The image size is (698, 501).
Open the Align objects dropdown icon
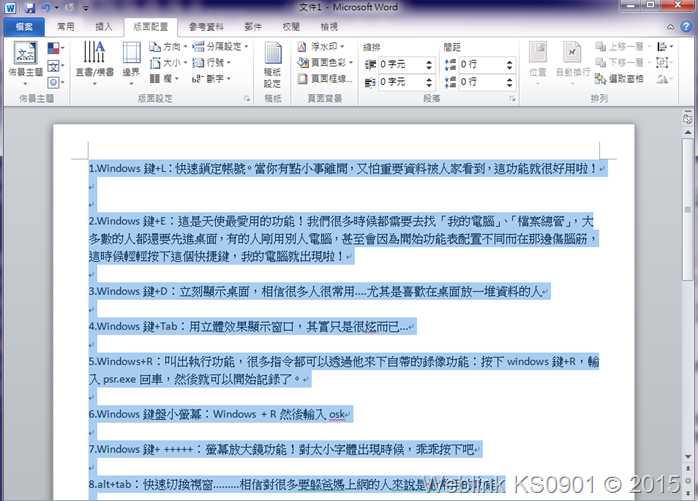pos(665,47)
